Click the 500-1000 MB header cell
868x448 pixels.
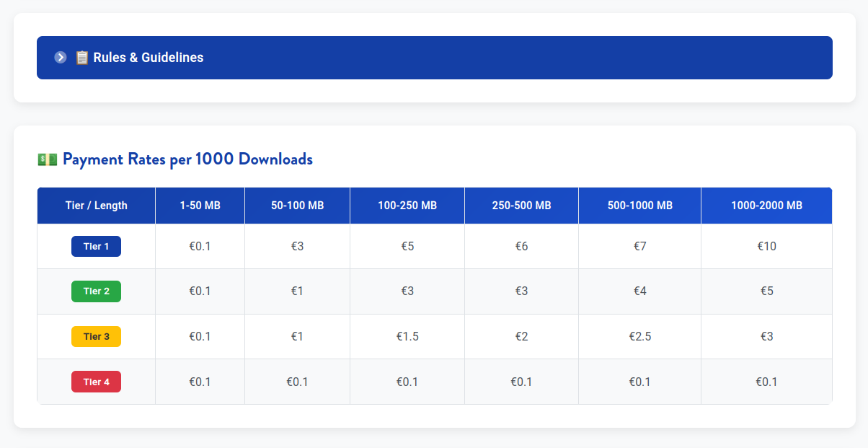click(x=639, y=205)
